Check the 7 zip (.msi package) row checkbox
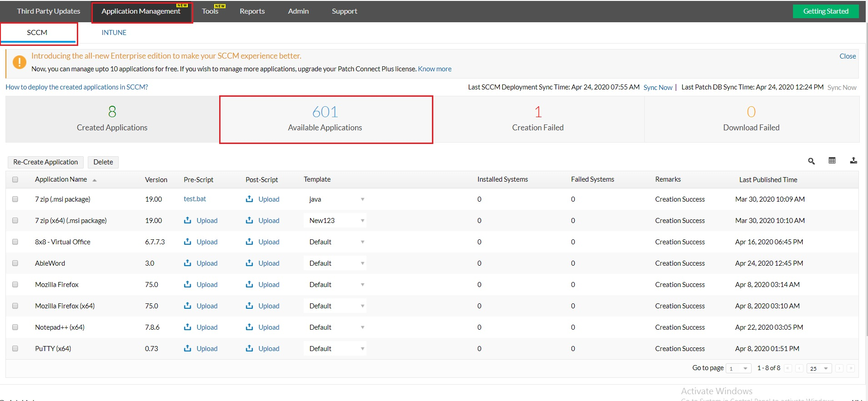This screenshot has width=868, height=401. (x=15, y=199)
